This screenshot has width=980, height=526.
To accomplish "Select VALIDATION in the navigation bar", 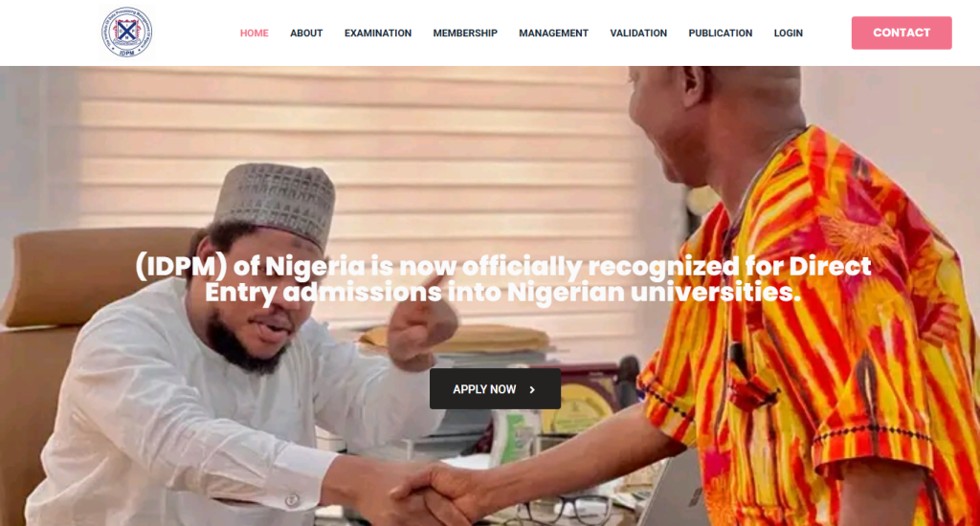I will click(638, 33).
